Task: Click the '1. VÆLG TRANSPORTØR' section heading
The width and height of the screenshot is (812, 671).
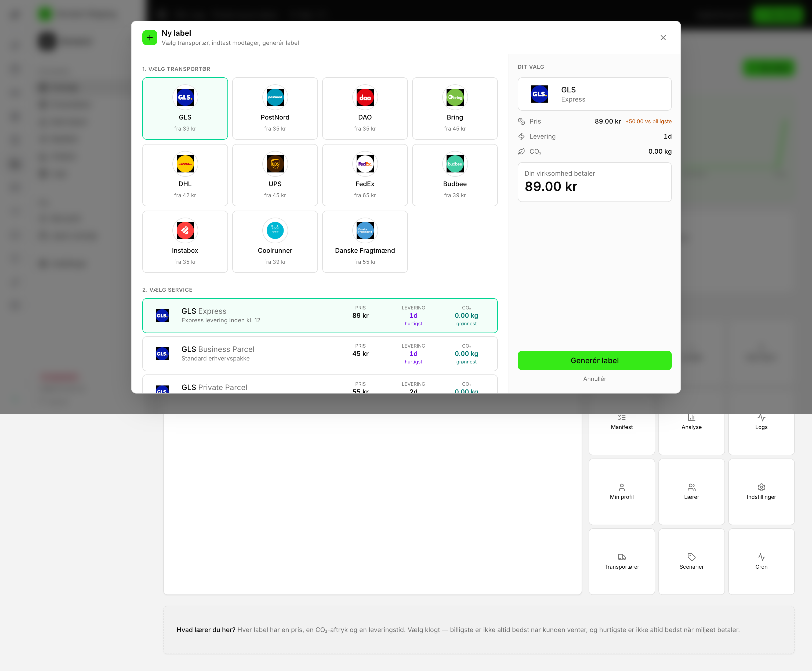Action: pos(176,69)
